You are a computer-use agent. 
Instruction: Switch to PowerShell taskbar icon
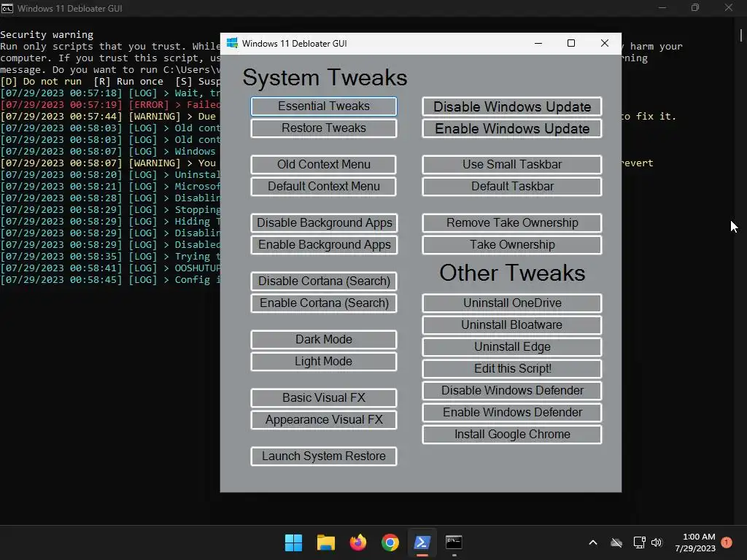pyautogui.click(x=422, y=542)
